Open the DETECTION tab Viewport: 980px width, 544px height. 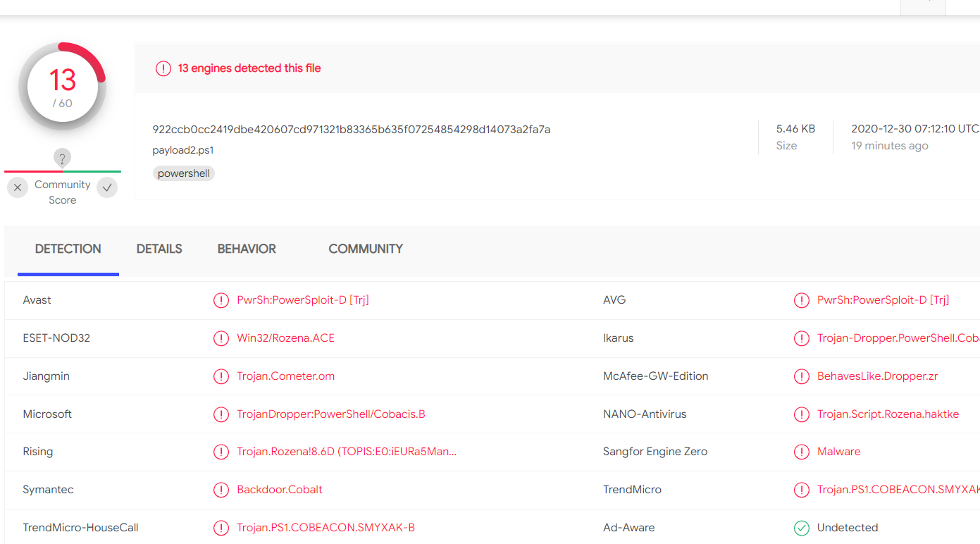(68, 249)
